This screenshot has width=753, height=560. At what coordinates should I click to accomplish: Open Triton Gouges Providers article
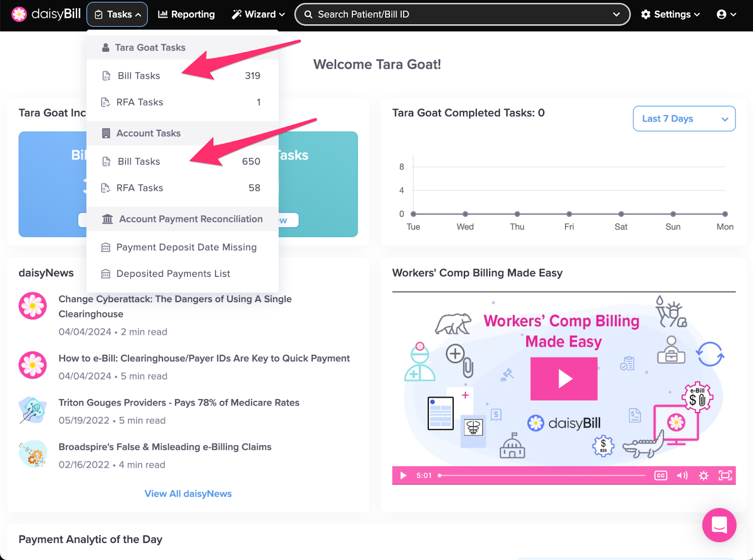point(179,402)
